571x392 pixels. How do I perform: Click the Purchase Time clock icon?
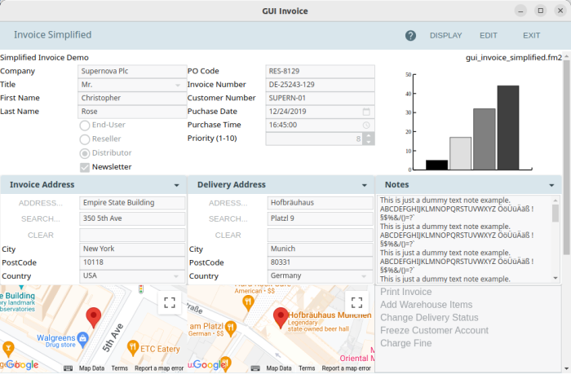click(x=367, y=126)
